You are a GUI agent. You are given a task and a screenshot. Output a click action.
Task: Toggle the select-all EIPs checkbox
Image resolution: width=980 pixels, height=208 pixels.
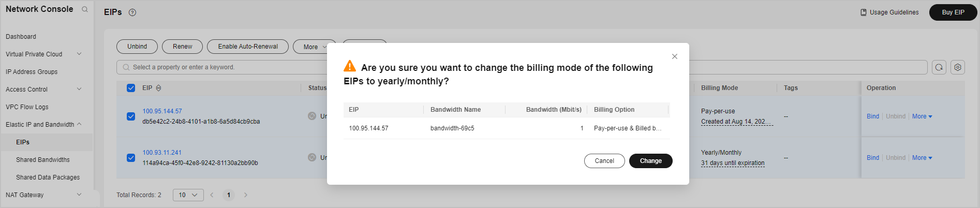click(131, 88)
